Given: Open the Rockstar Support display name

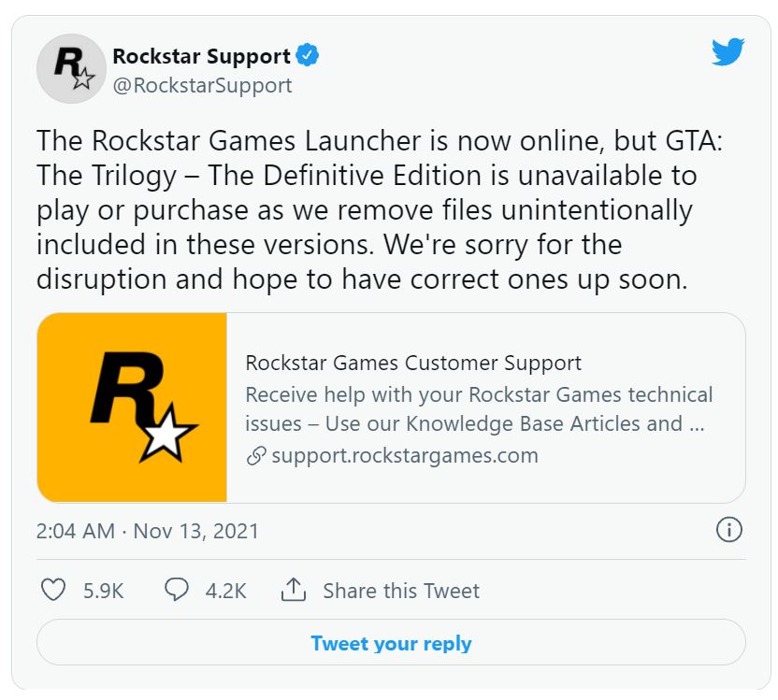Looking at the screenshot, I should tap(201, 56).
